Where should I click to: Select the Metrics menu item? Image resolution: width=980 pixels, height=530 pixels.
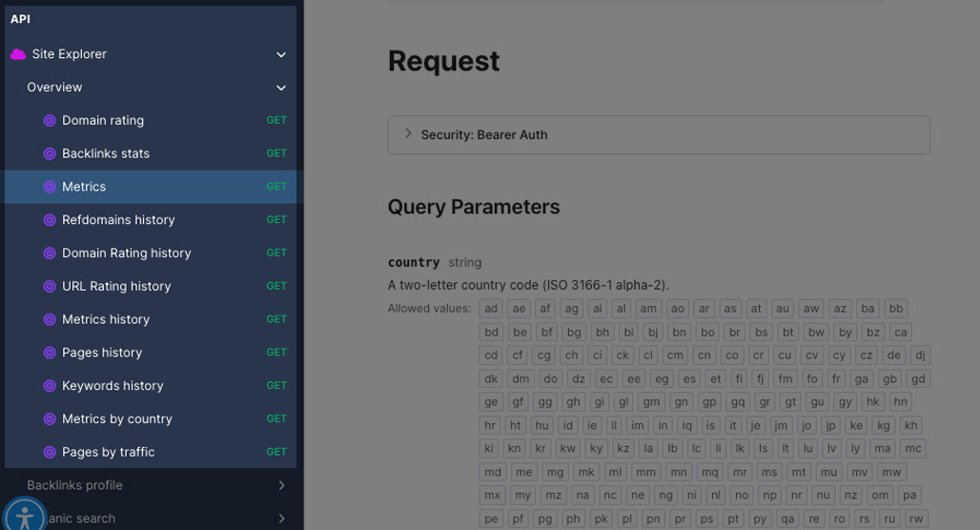tap(150, 187)
